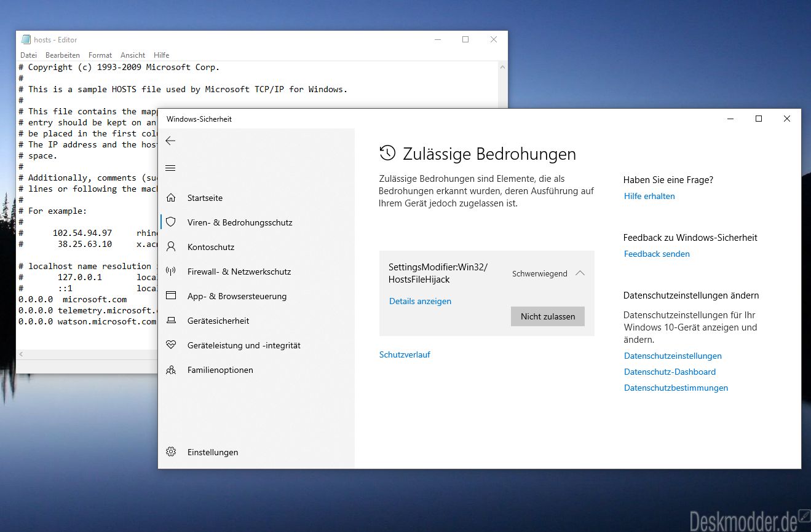Collapse the HostsFileHijack threat chevron
Viewport: 811px width, 532px height.
tap(580, 273)
